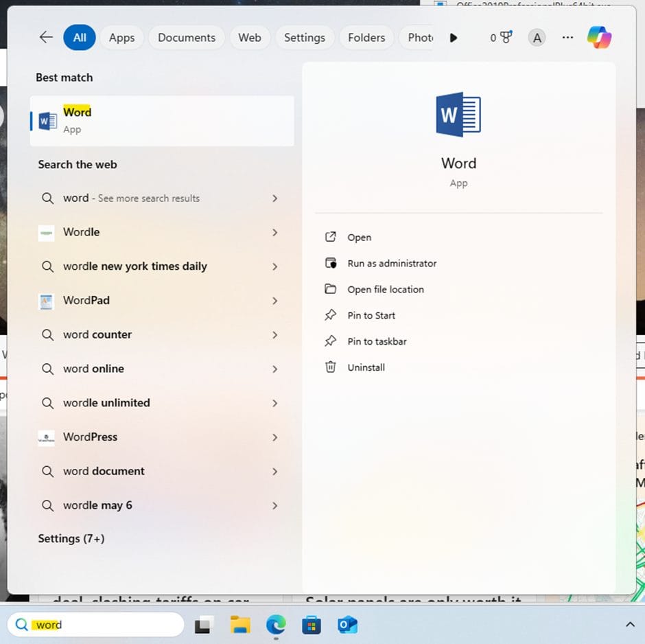Launch Microsoft Store from the taskbar

point(312,625)
